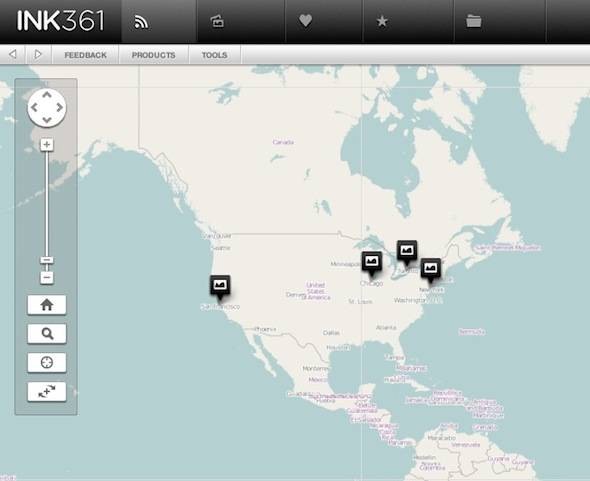Click the Canada map label
The height and width of the screenshot is (481, 590).
283,142
